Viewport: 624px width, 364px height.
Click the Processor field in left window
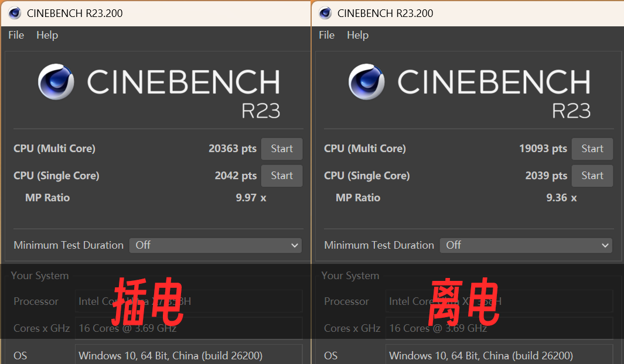[x=189, y=301]
